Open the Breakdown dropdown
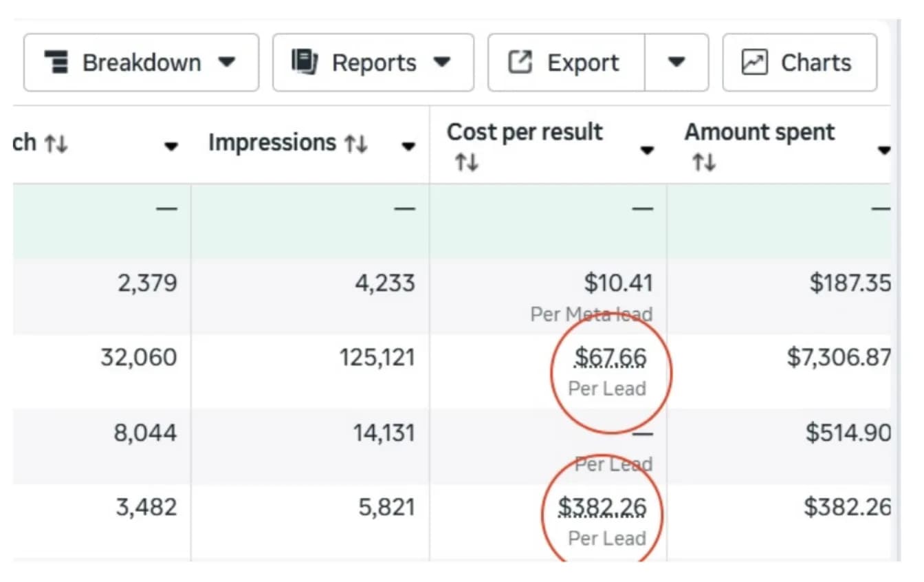This screenshot has width=924, height=582. tap(141, 63)
